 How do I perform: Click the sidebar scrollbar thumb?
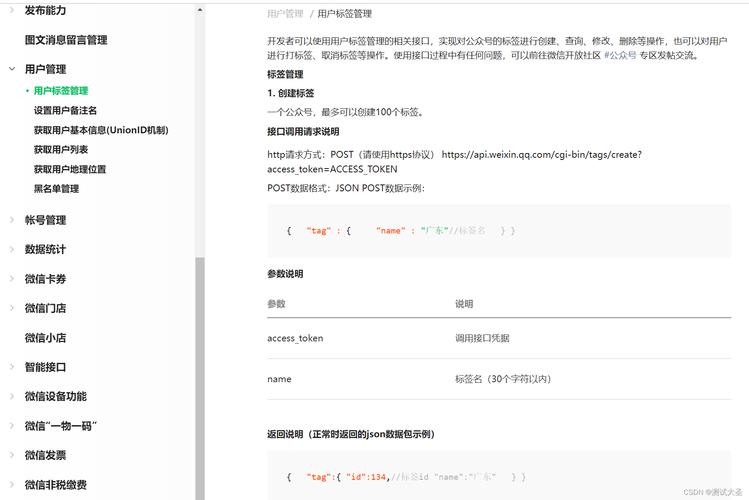coord(200,378)
